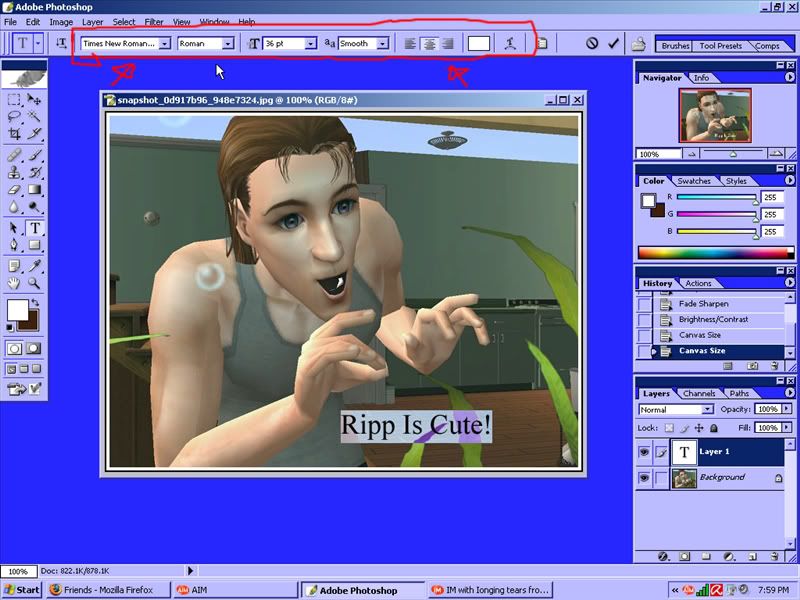Select the Rectangular Marquee tool
The image size is (800, 600).
coord(14,99)
